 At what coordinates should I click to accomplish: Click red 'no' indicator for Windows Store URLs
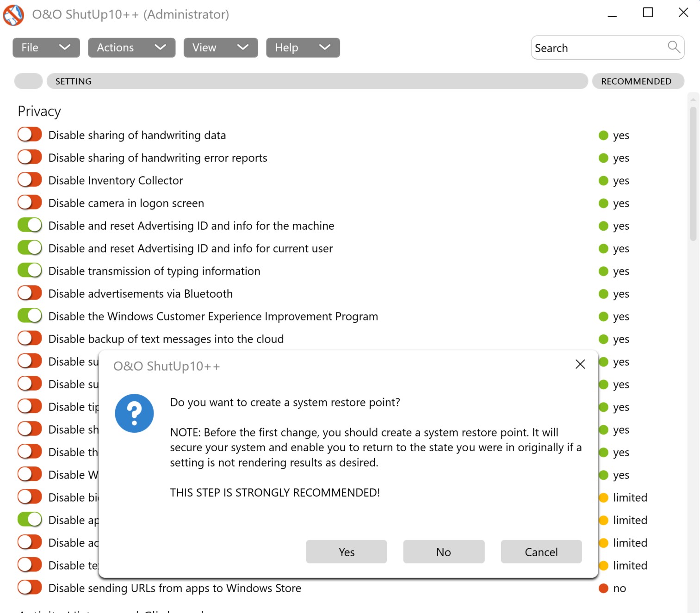[x=603, y=588]
